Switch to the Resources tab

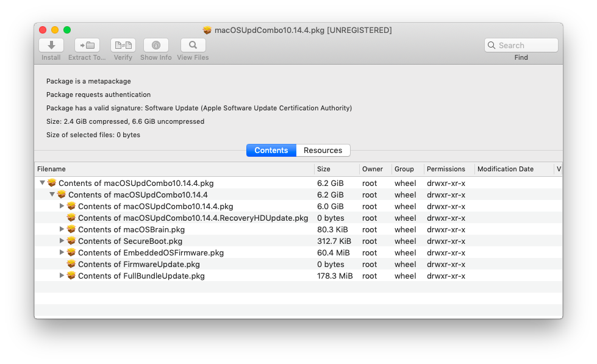click(x=323, y=151)
